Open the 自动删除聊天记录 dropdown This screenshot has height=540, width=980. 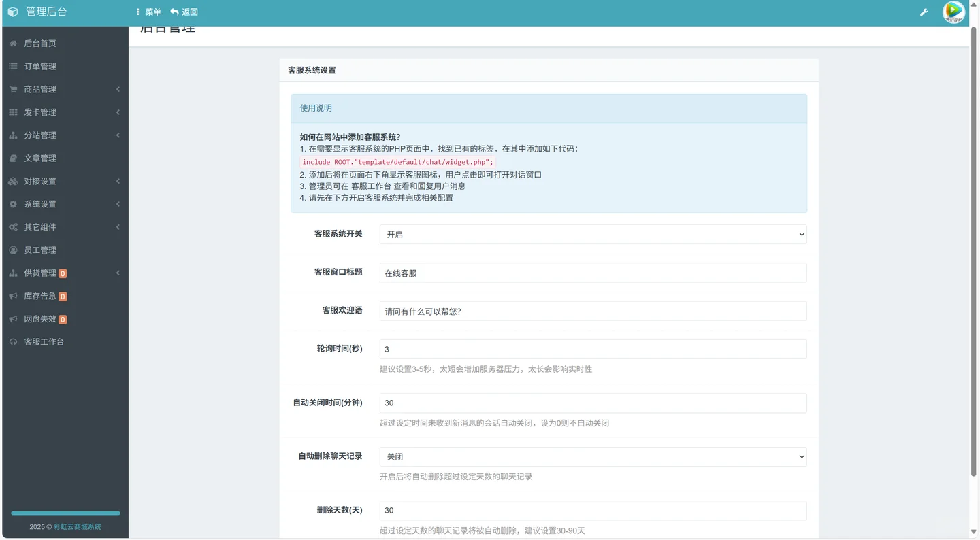click(592, 456)
